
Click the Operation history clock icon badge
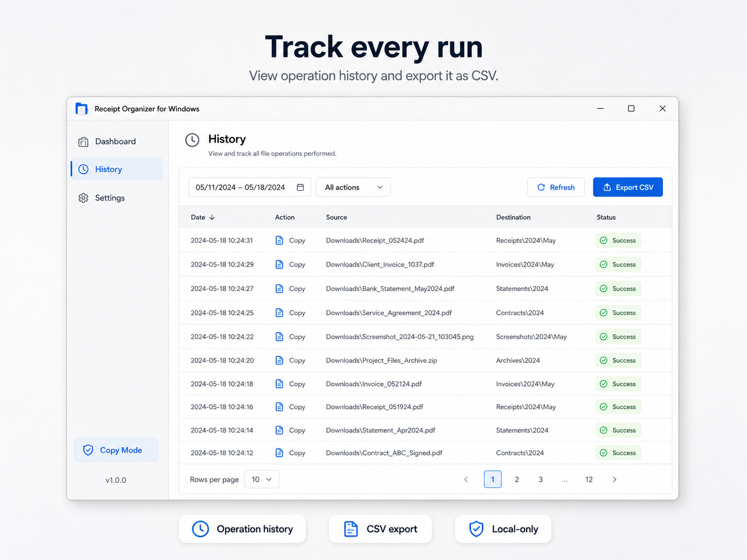coord(200,529)
